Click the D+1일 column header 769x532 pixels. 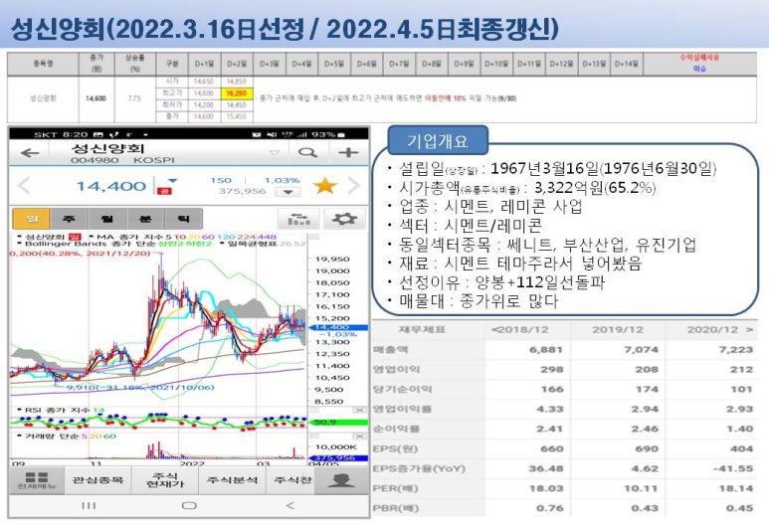[x=205, y=64]
